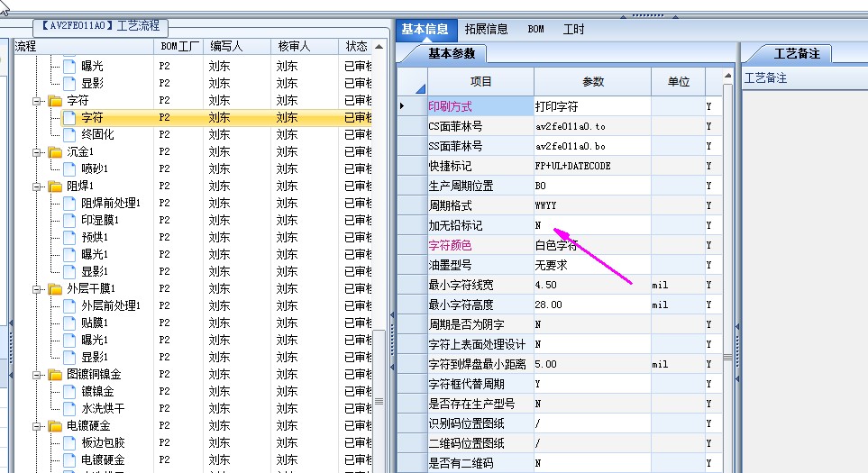This screenshot has width=868, height=473.
Task: Click the document icon of highlighted 字符 step
Action: (x=69, y=118)
